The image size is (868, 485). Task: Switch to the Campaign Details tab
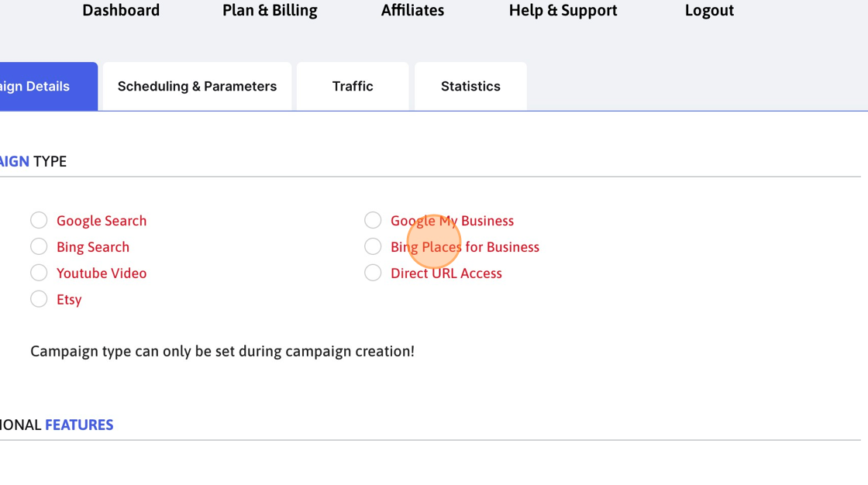(49, 86)
